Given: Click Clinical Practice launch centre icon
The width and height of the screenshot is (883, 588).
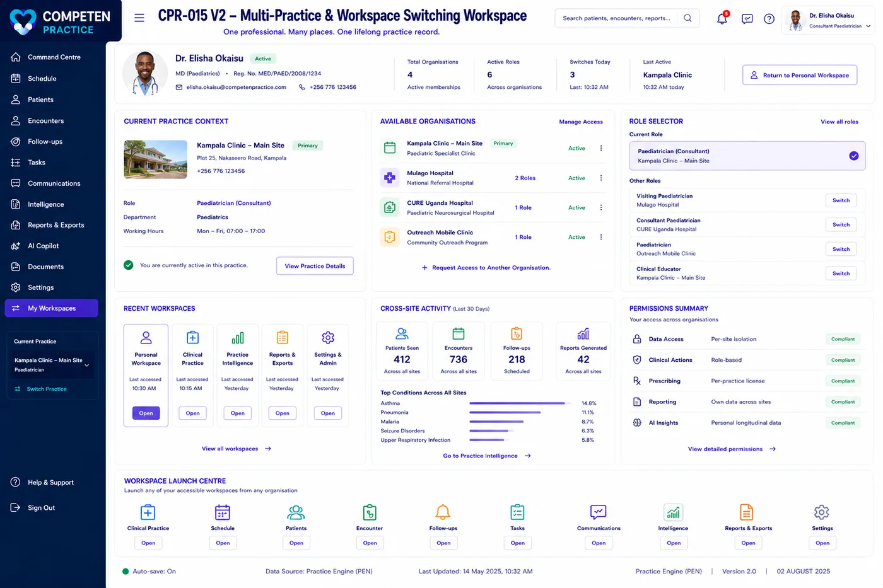Looking at the screenshot, I should pyautogui.click(x=148, y=512).
